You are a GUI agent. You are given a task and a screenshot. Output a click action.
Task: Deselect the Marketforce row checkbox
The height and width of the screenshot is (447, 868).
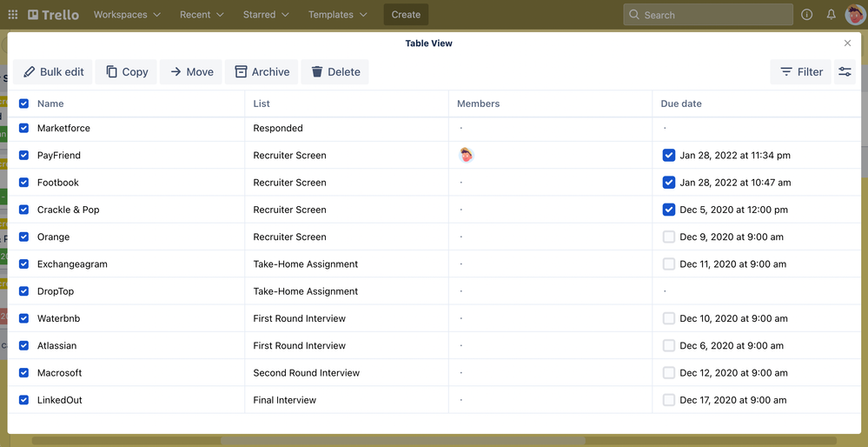pyautogui.click(x=23, y=128)
